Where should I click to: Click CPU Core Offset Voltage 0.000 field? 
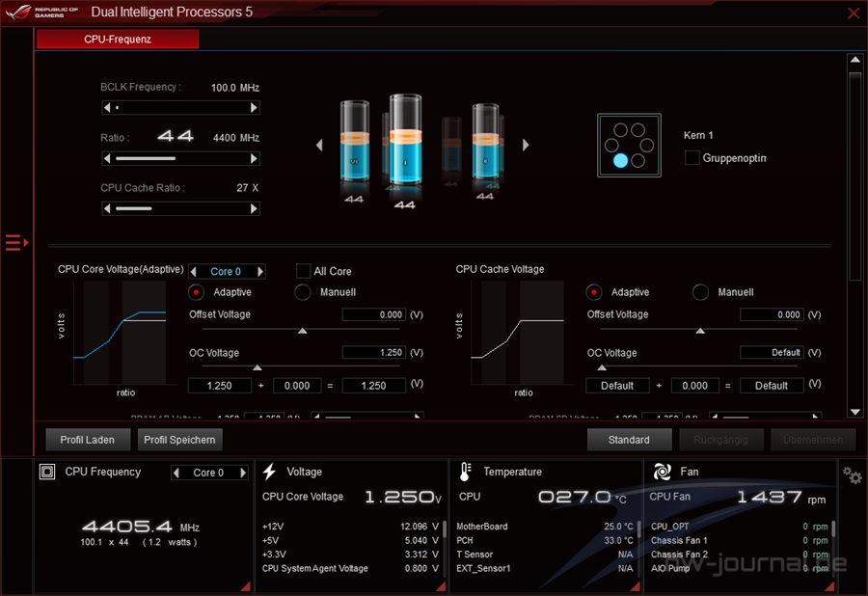click(x=373, y=314)
